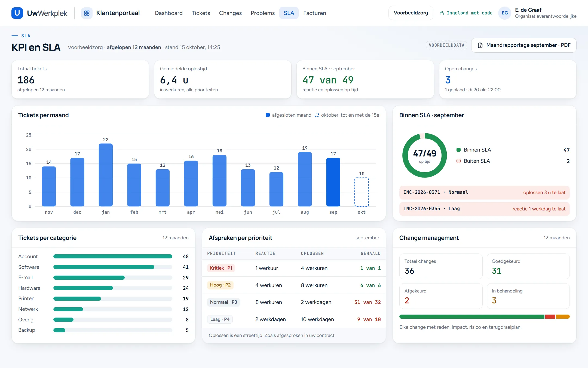This screenshot has height=368, width=588.
Task: Click the lock icon beside Ingelogd met code
Action: point(442,13)
